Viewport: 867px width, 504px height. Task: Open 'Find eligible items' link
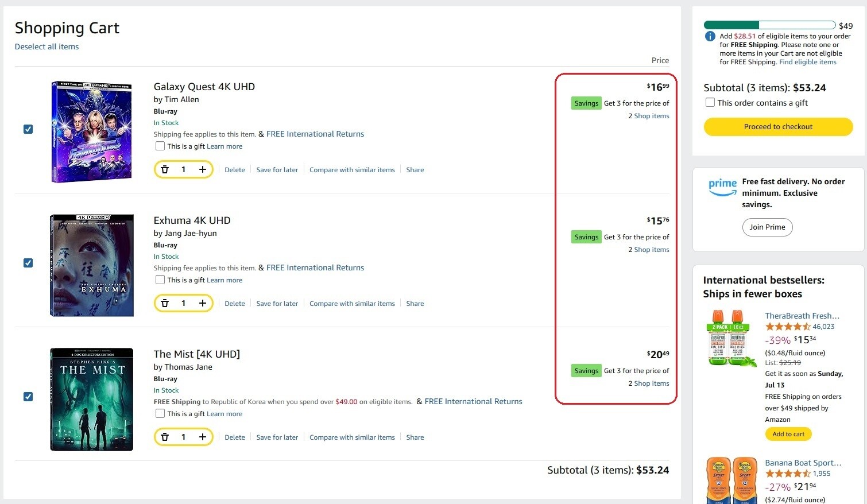click(x=807, y=62)
